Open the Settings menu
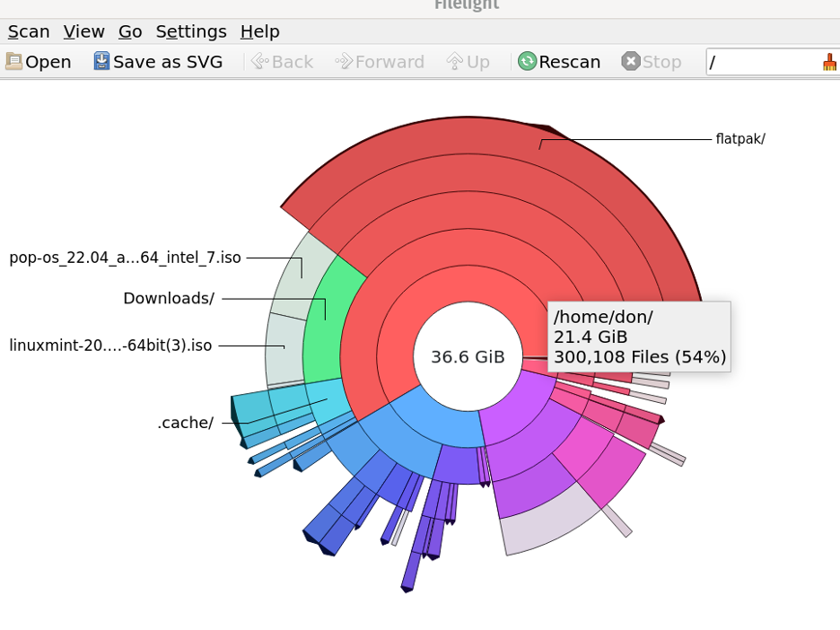This screenshot has height=630, width=840. coord(190,31)
